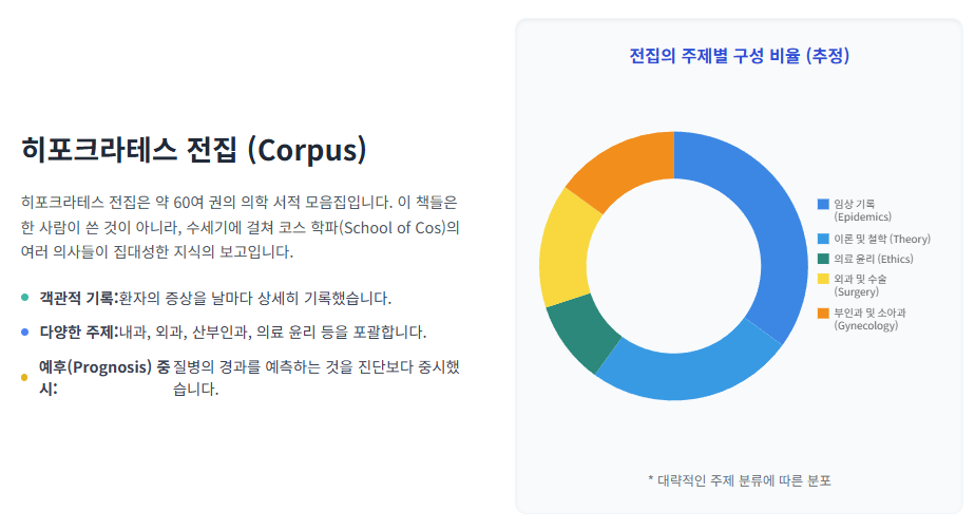Screen dimensions: 975x530
Task: Click the blue Epidemics legend color box
Action: [x=823, y=204]
